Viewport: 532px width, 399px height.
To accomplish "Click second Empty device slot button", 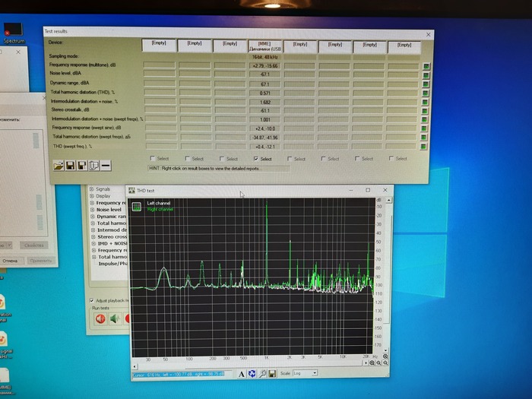I will pyautogui.click(x=195, y=46).
